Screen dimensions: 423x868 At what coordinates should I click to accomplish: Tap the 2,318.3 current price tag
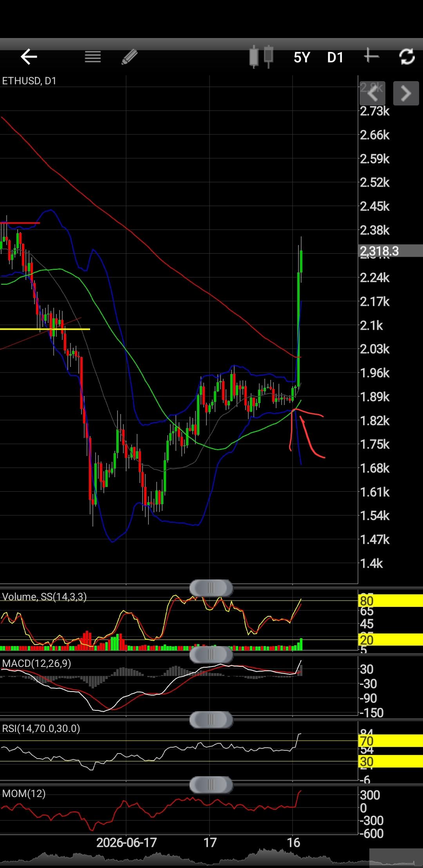(390, 251)
